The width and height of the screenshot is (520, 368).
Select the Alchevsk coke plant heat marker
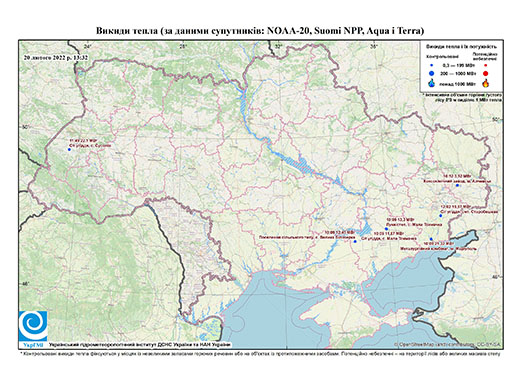point(457,185)
